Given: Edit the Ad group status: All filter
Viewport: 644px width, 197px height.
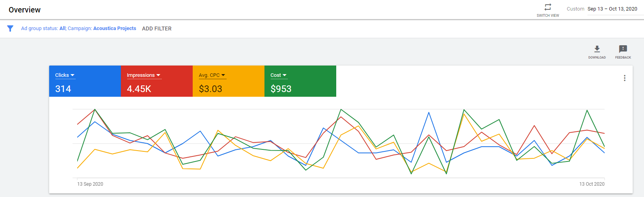Looking at the screenshot, I should [x=43, y=28].
